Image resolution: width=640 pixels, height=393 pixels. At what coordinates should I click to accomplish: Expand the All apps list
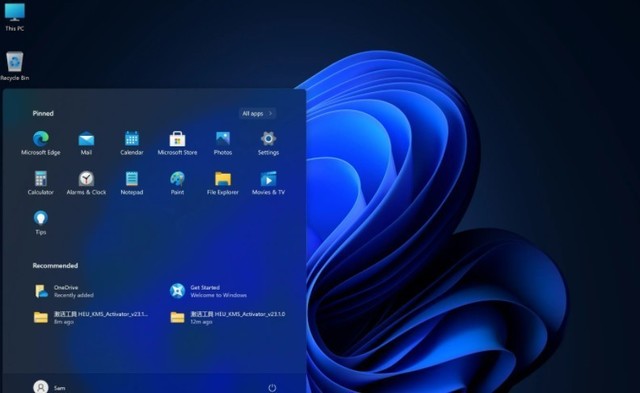(257, 113)
